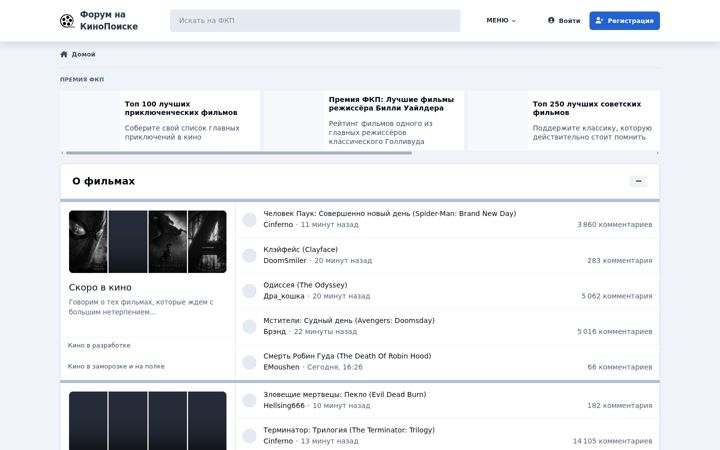Viewport: 720px width, 450px height.
Task: Click thumbnail of Топ 100 приключенческих card
Action: click(x=90, y=120)
